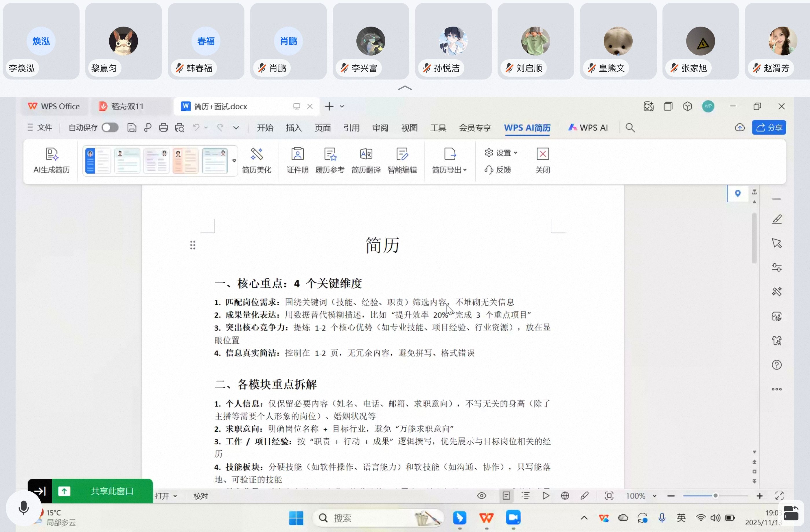Select the first blue resume template thumbnail
Screen dimensions: 810x532
tap(98, 160)
